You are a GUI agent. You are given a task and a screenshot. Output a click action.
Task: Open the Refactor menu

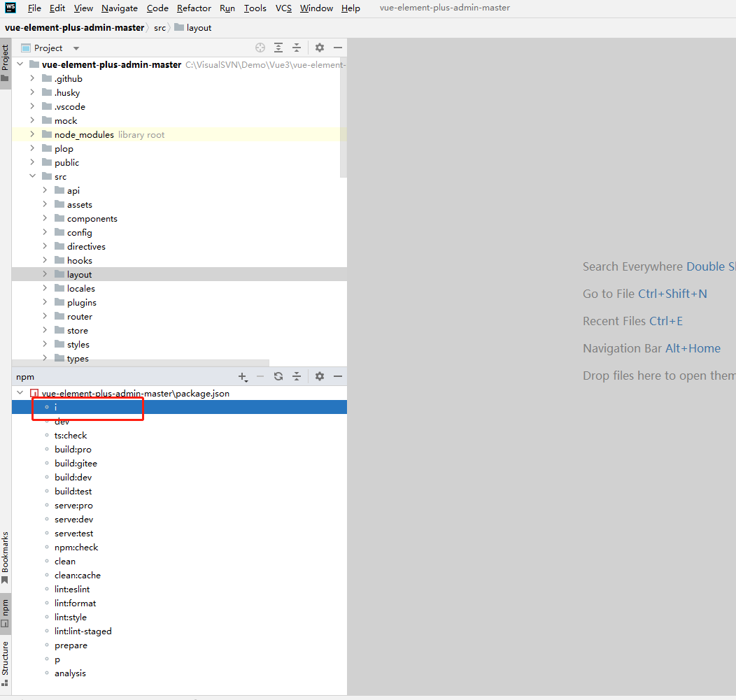pyautogui.click(x=194, y=8)
